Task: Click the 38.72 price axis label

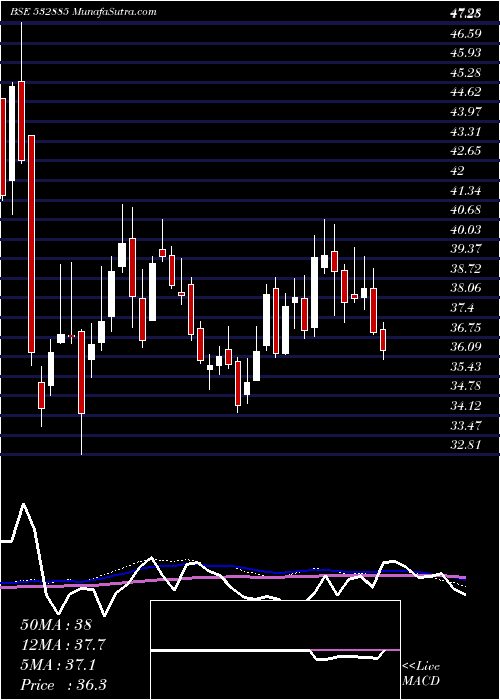Action: click(x=466, y=269)
